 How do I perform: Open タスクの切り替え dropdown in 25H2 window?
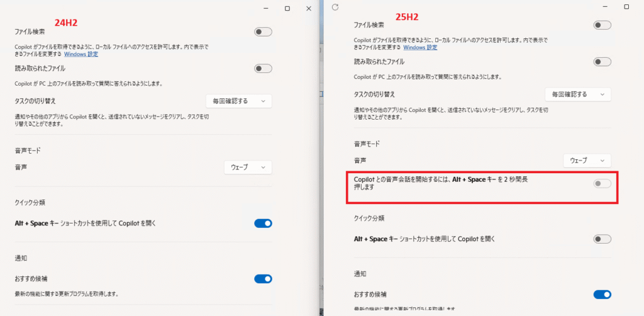(x=578, y=94)
